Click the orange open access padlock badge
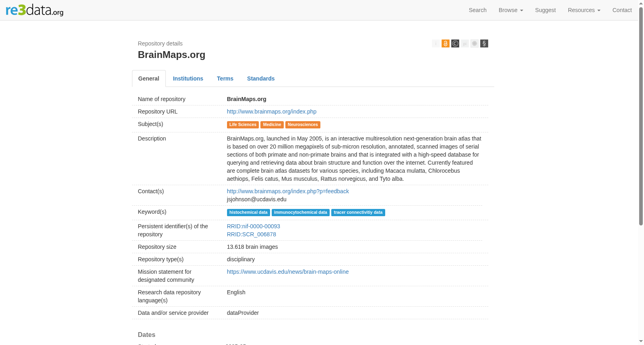The width and height of the screenshot is (644, 345). click(446, 43)
